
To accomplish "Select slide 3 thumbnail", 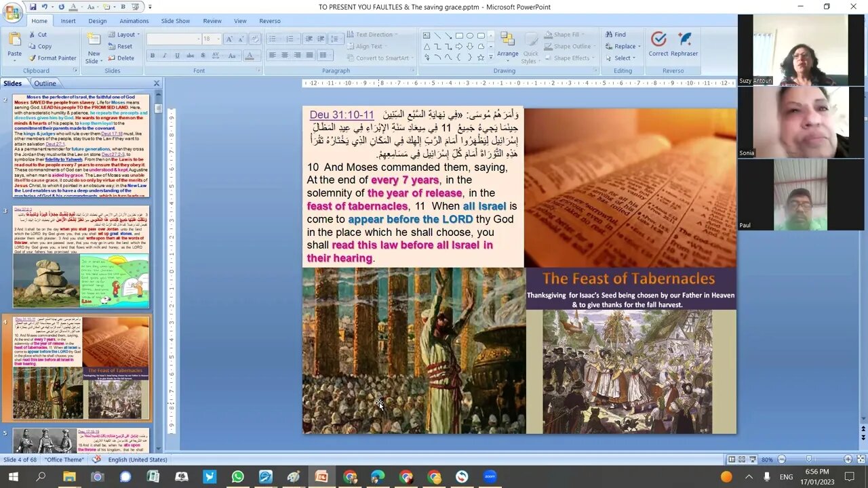I will coord(81,257).
